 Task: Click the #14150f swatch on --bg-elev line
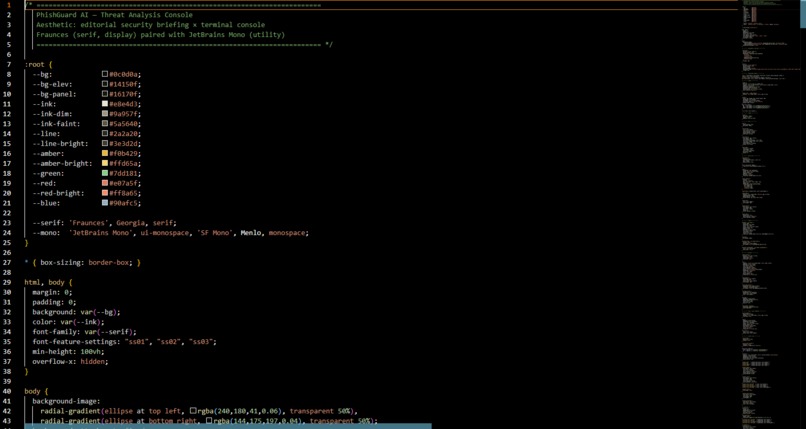point(105,84)
